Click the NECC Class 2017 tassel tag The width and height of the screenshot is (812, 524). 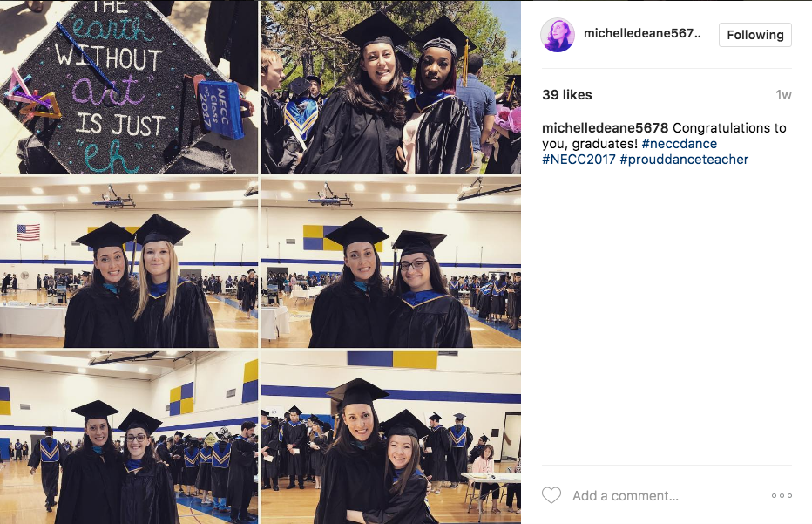[x=220, y=109]
